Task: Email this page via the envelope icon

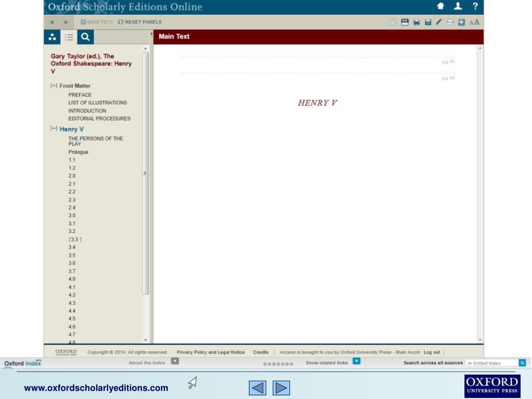Action: point(450,22)
